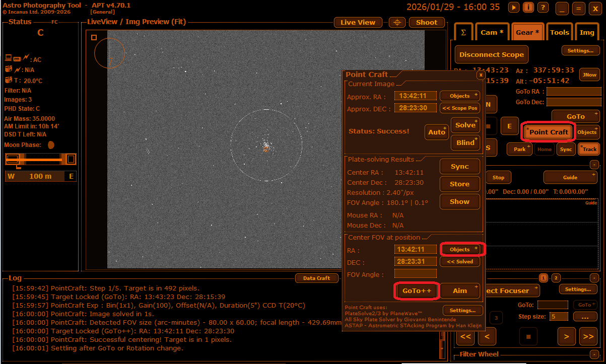
Task: Click the play arrow icon in title bar
Action: click(513, 7)
